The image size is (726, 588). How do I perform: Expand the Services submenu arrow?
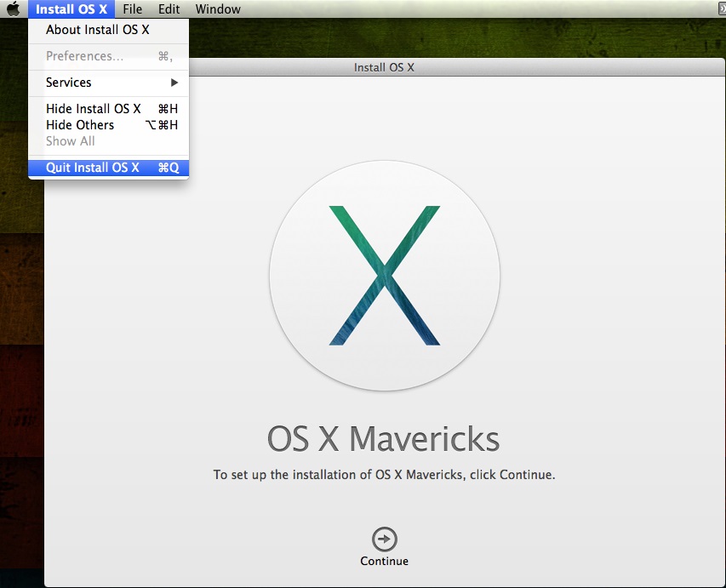click(174, 83)
